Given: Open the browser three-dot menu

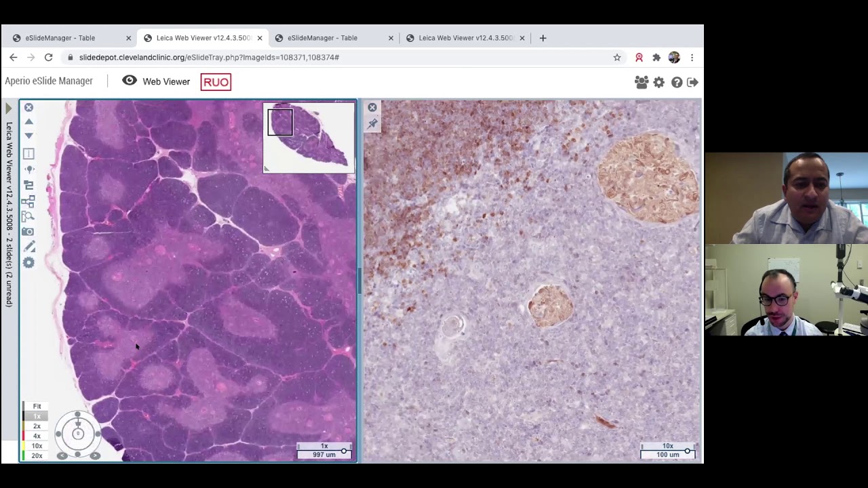Looking at the screenshot, I should point(692,58).
